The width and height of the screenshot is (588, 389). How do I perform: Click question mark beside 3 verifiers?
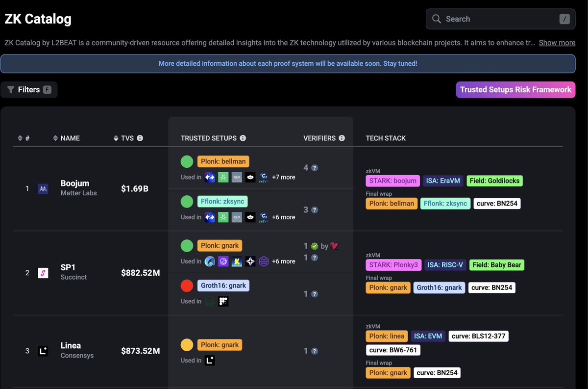315,210
